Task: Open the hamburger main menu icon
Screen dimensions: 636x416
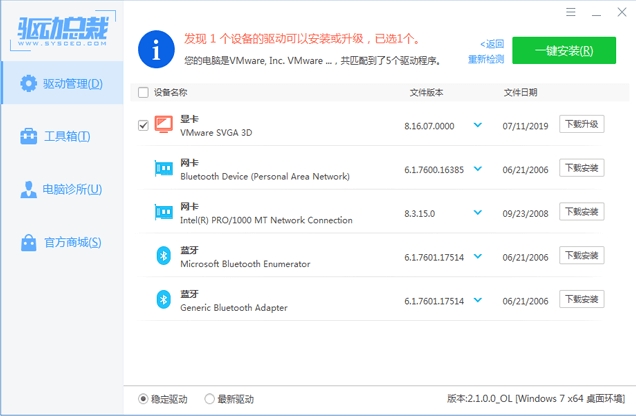Action: pyautogui.click(x=571, y=13)
